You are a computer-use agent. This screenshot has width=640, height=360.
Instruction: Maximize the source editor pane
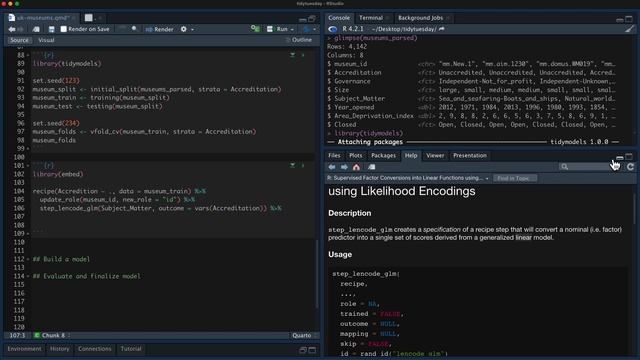point(312,19)
